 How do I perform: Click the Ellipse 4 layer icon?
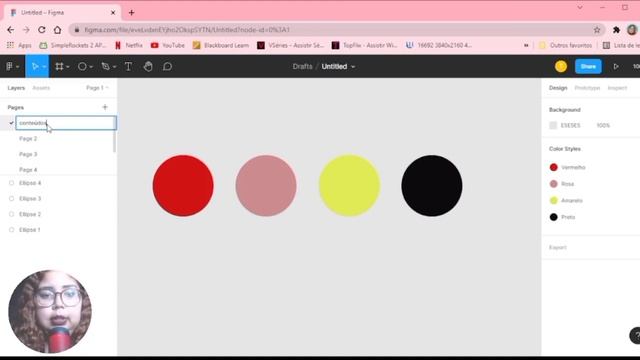11,183
